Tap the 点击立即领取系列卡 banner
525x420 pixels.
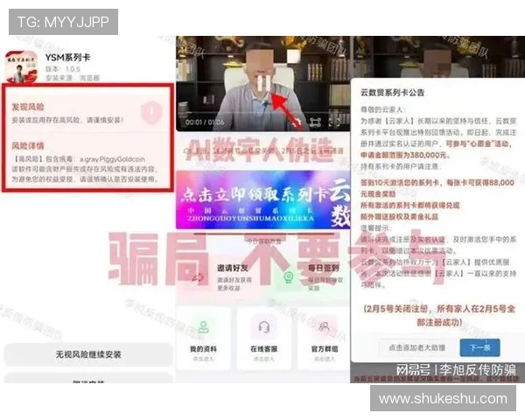(262, 200)
